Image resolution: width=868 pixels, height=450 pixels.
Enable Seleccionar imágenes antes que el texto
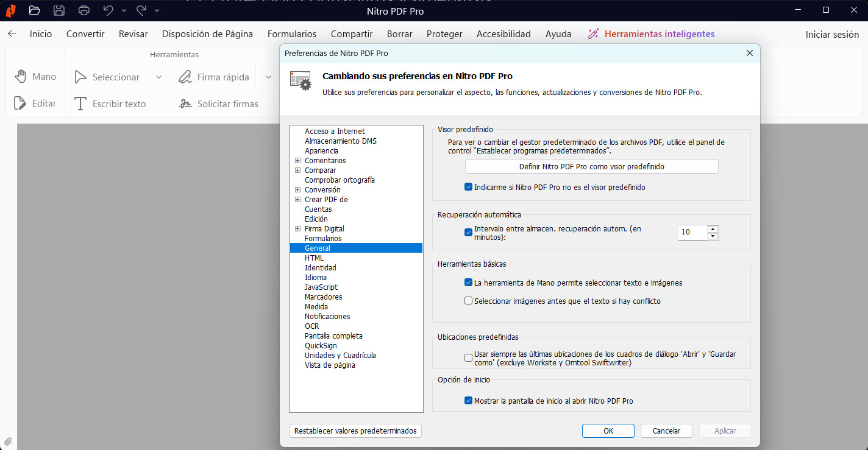coord(468,301)
